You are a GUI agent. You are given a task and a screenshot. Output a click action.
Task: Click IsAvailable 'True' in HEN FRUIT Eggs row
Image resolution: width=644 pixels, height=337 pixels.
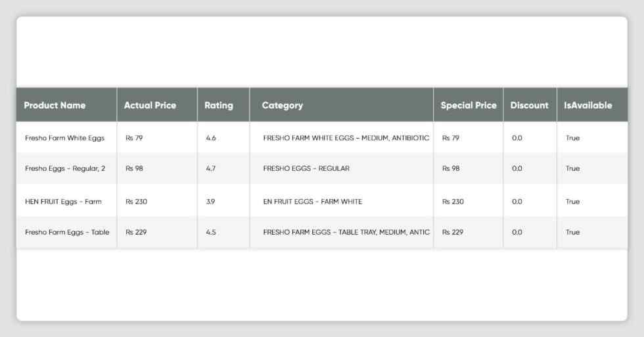pos(572,202)
